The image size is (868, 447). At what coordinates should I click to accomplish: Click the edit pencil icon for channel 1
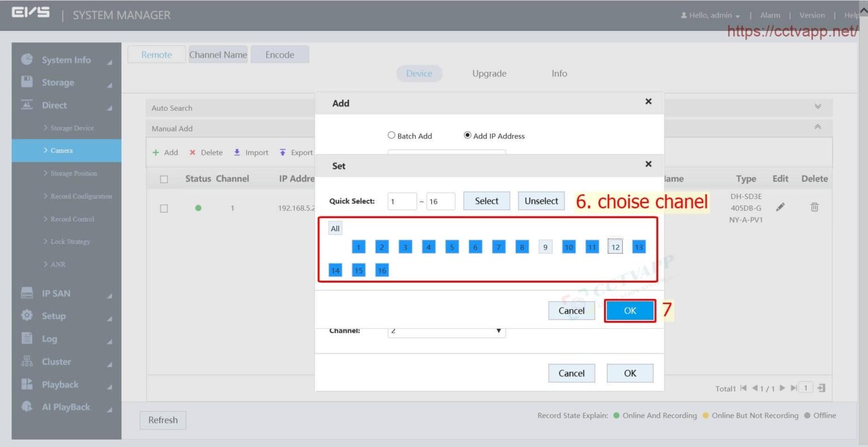click(x=780, y=207)
